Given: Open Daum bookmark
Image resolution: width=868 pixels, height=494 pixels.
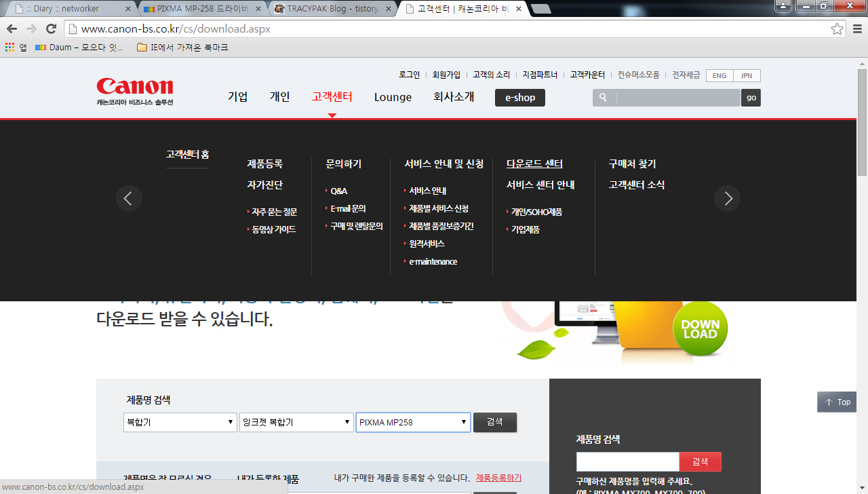Looking at the screenshot, I should point(79,47).
